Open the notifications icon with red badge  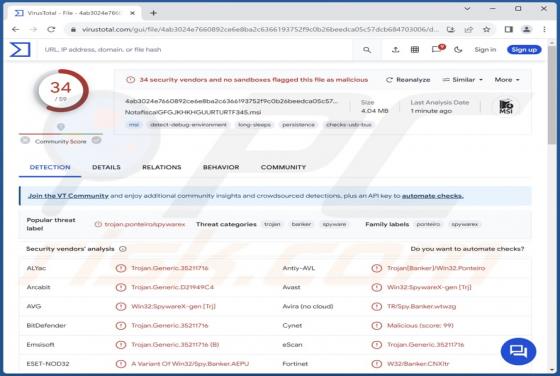point(438,49)
